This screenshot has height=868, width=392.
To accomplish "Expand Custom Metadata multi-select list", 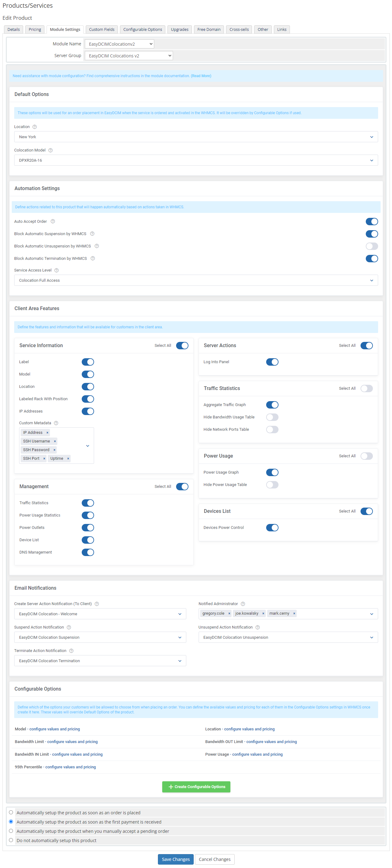I will pyautogui.click(x=88, y=446).
